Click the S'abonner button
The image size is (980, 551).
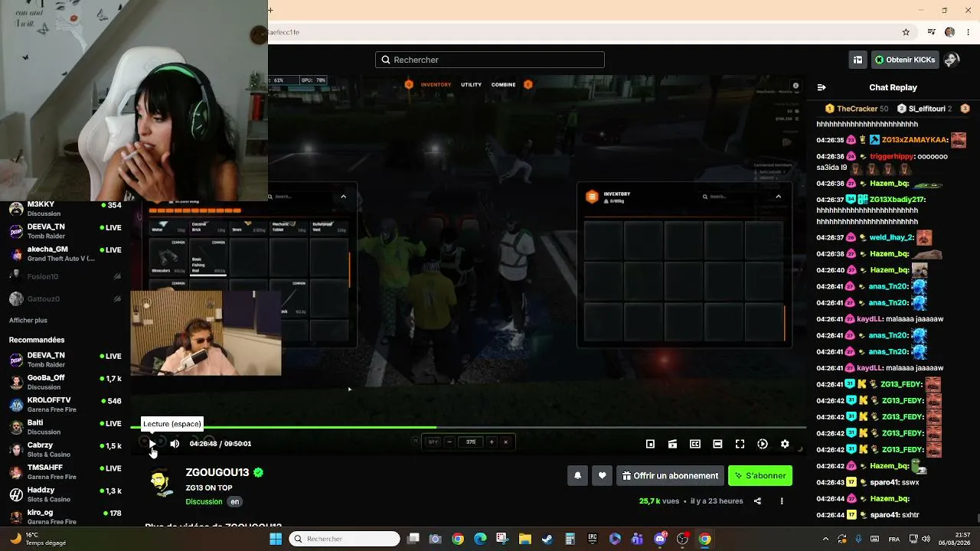760,476
